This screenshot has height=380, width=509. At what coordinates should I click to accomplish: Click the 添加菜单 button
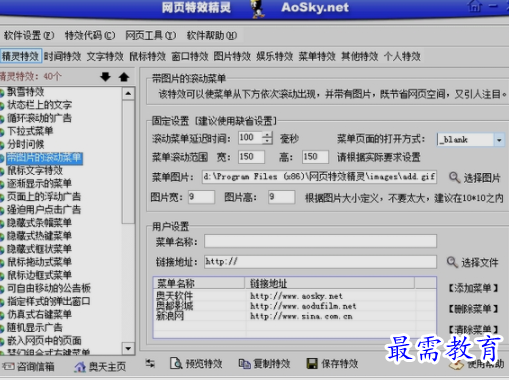click(x=473, y=288)
